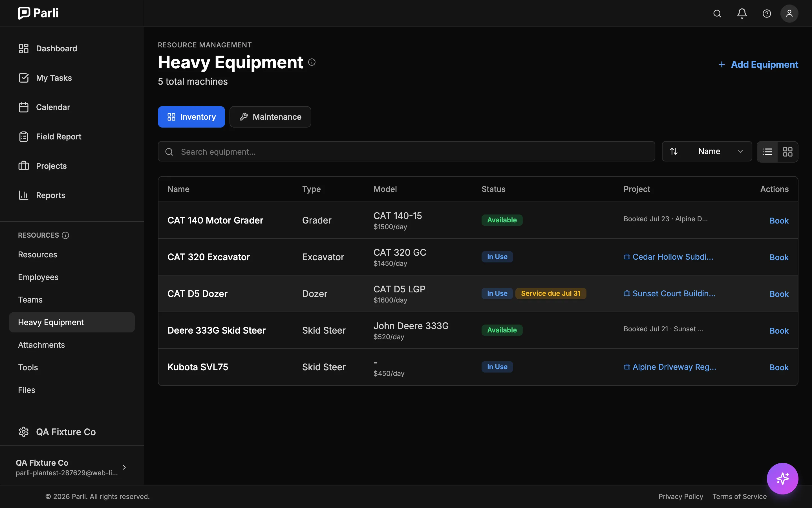Open the notifications bell

742,14
